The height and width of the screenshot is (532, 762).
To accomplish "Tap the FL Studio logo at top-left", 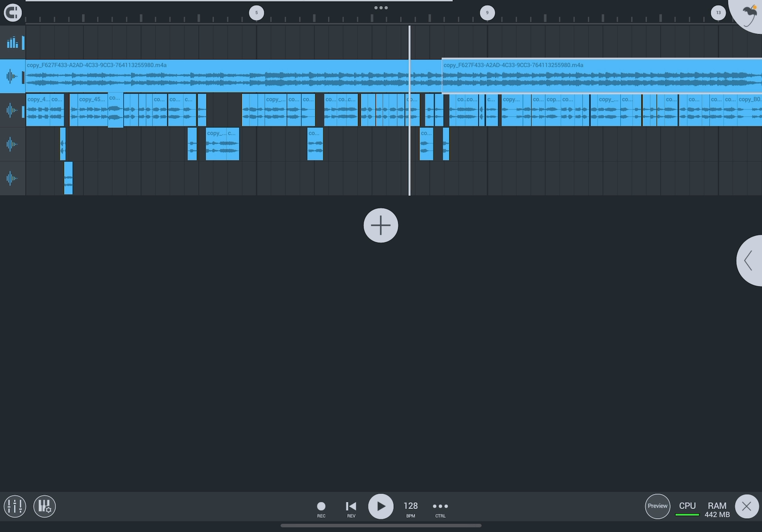I will click(x=12, y=12).
